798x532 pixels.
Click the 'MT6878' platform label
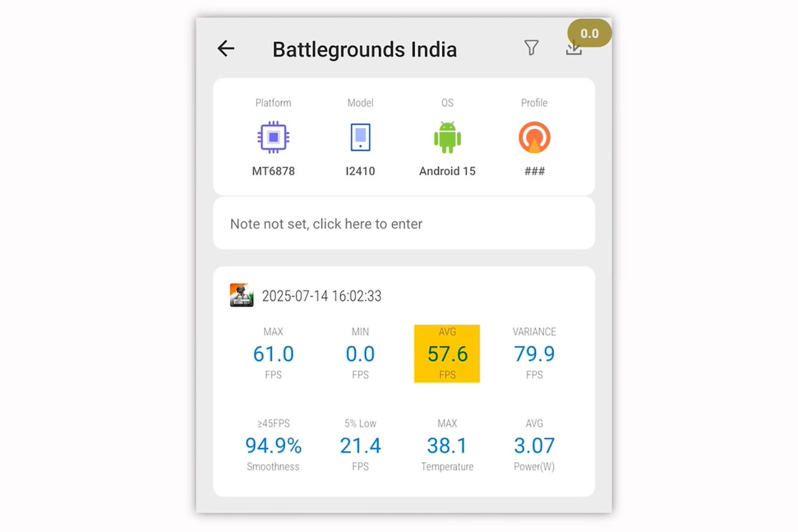point(273,171)
